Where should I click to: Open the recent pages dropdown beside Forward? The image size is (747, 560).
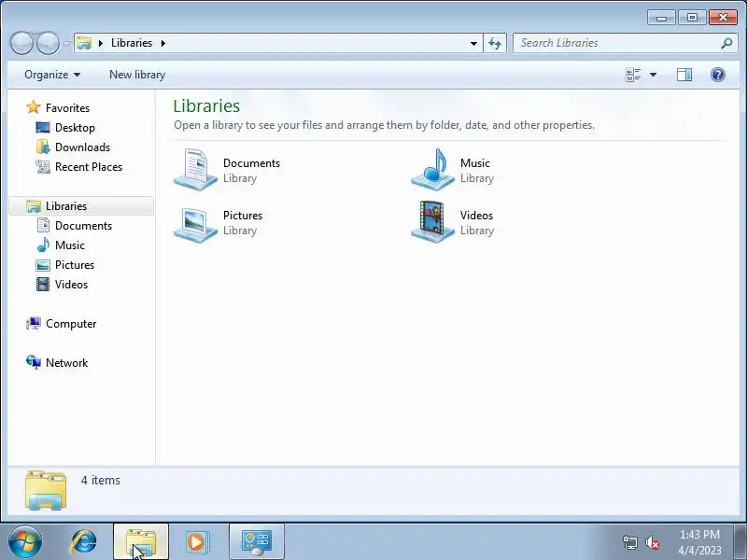66,43
